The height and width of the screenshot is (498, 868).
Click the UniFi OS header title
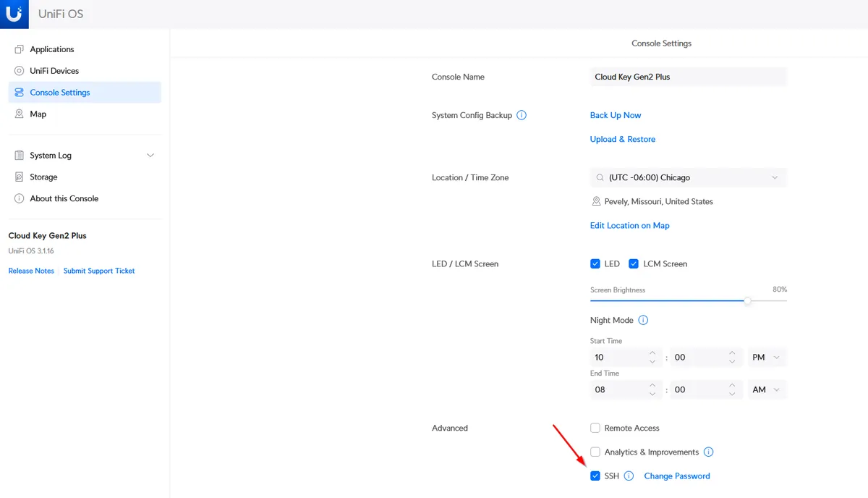[x=61, y=14]
